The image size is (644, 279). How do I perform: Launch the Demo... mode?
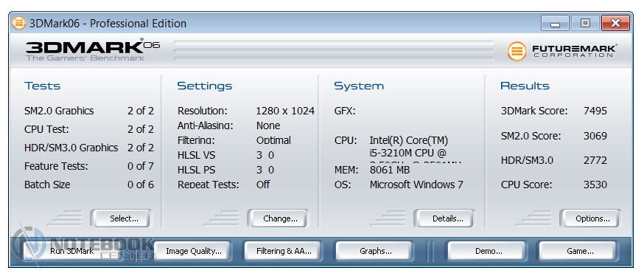click(486, 251)
